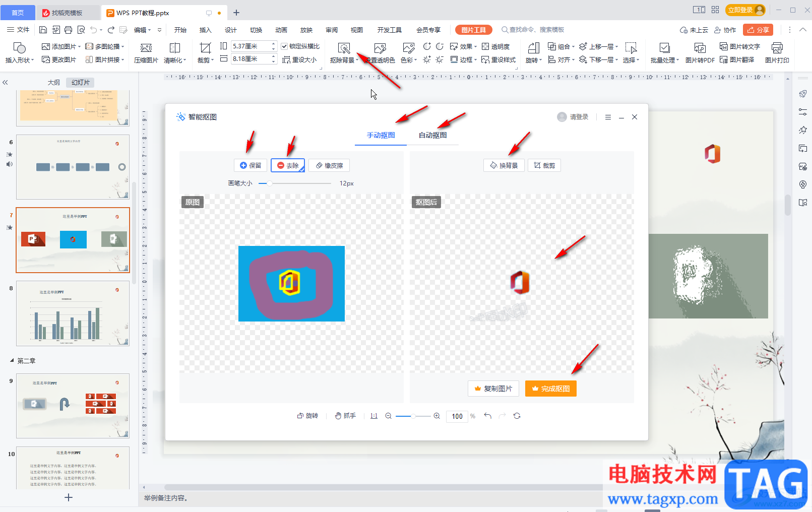Click the Print Preview icon

point(81,30)
